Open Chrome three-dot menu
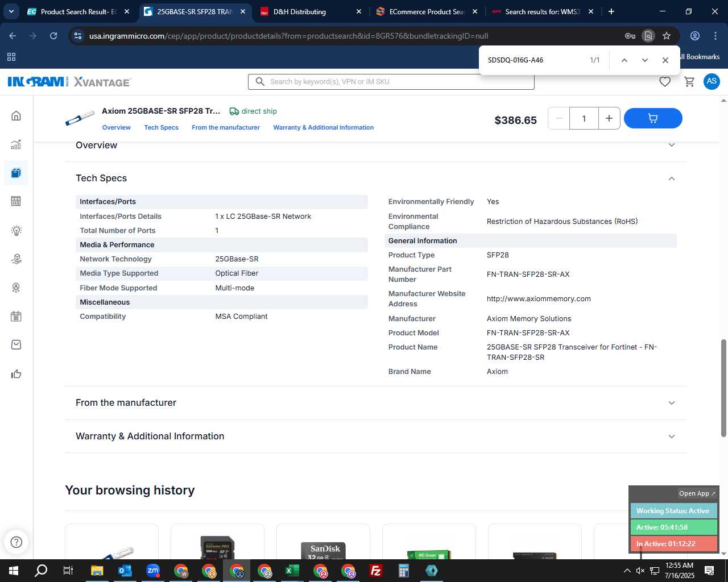This screenshot has height=582, width=728. coord(715,36)
